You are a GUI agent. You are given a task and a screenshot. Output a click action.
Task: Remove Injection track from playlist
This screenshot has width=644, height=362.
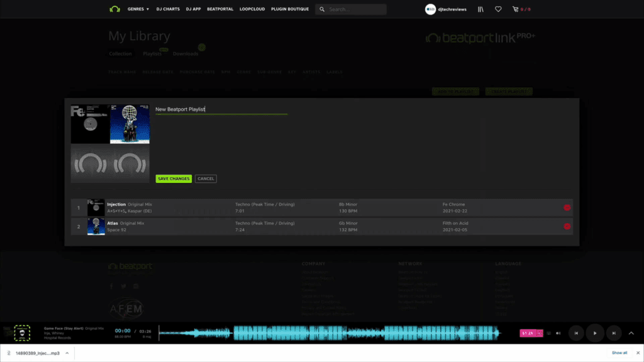click(x=567, y=208)
